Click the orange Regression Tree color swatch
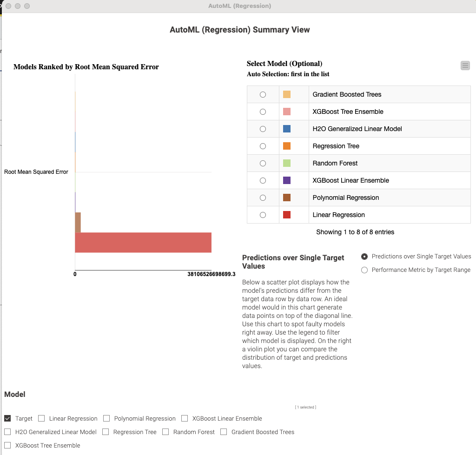This screenshot has width=476, height=455. pos(287,146)
